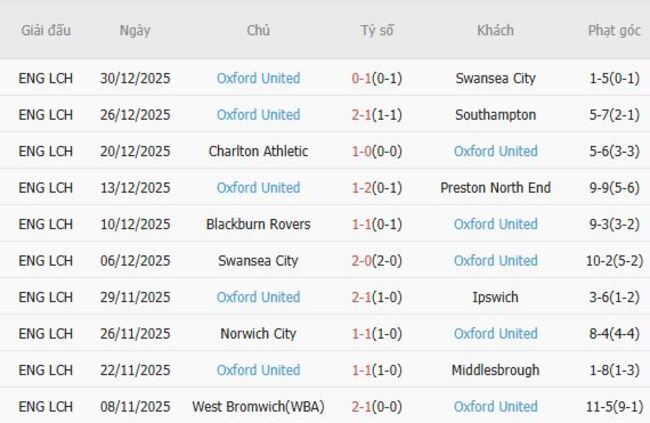This screenshot has height=423, width=650.
Task: Open Southampton team link
Action: [x=495, y=115]
